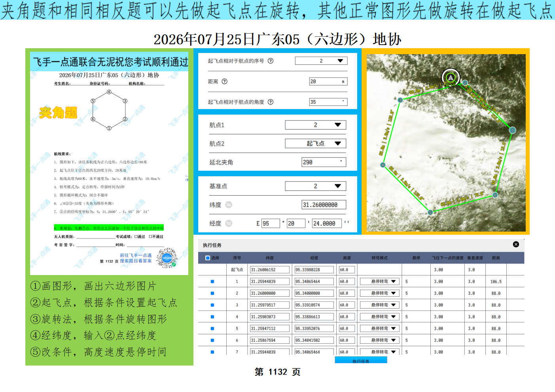Open 转弯模式 dropdown for waypoint row 2

pos(380,293)
